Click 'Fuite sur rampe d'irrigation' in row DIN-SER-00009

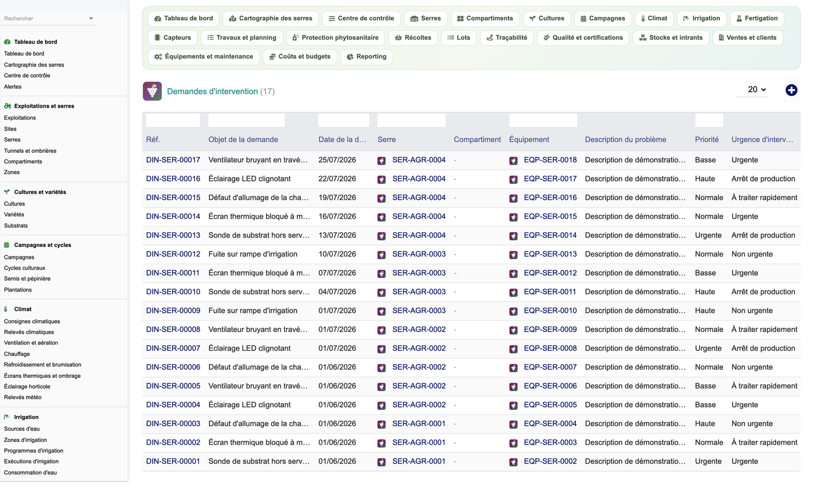pyautogui.click(x=253, y=311)
